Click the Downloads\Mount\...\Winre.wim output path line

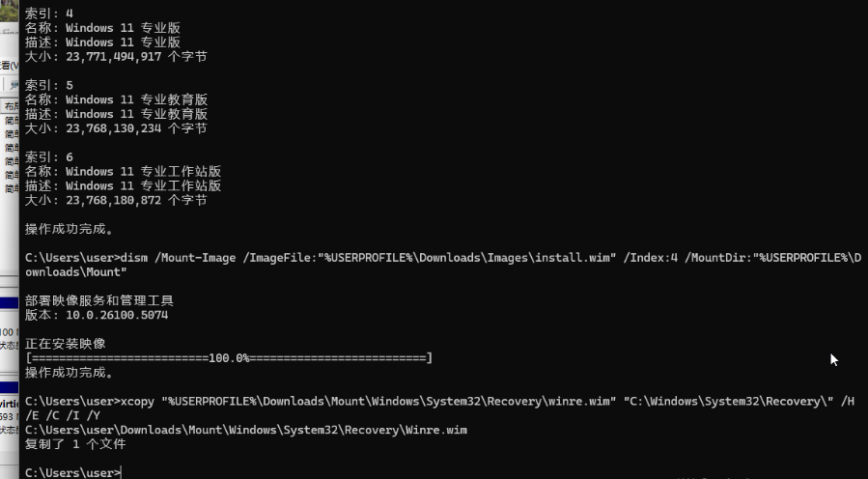tap(246, 430)
